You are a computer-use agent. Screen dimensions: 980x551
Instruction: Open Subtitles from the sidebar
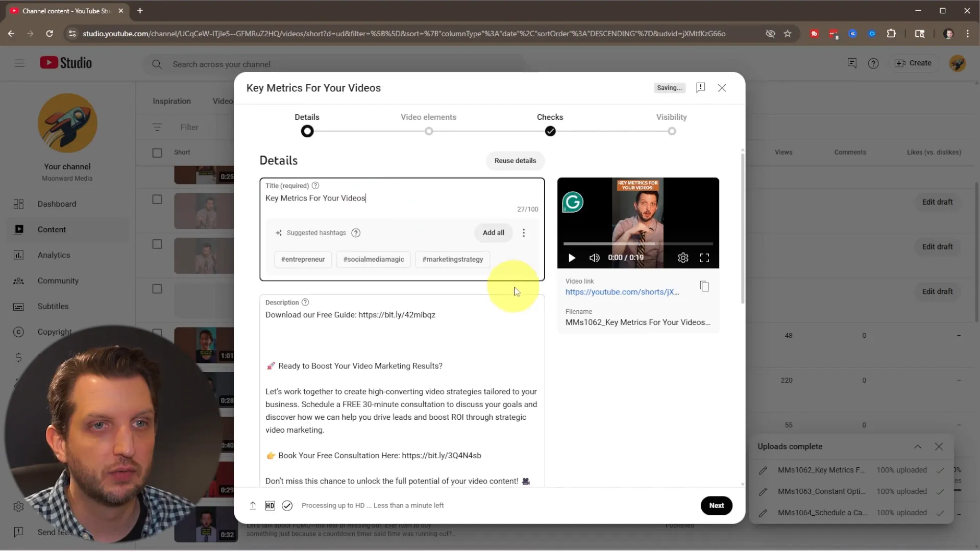tap(53, 306)
